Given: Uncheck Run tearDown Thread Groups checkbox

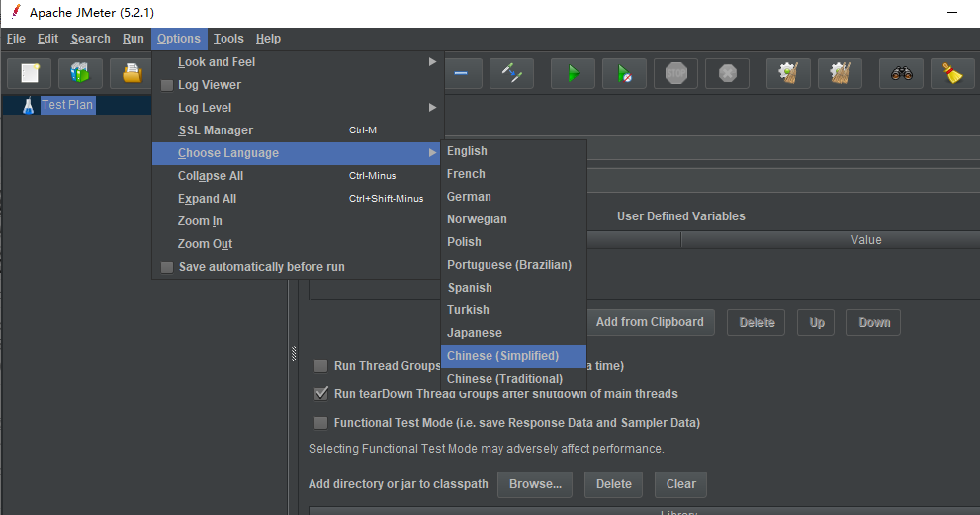Looking at the screenshot, I should point(320,394).
